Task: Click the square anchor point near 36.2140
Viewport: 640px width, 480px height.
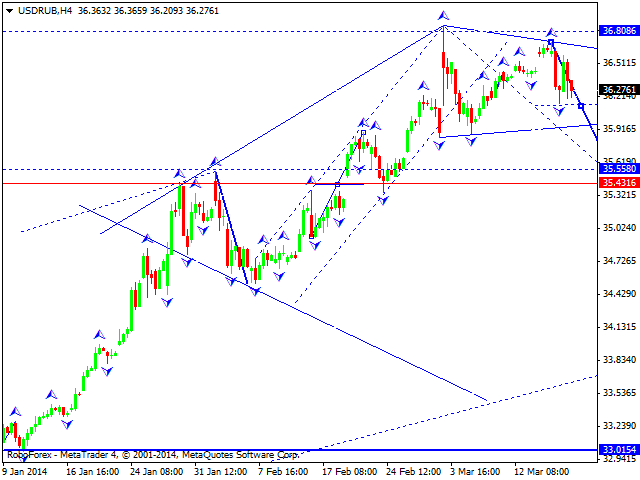Action: click(x=581, y=106)
